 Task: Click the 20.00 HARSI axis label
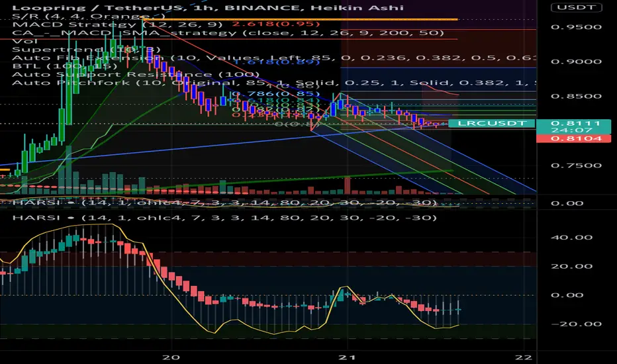[572, 266]
